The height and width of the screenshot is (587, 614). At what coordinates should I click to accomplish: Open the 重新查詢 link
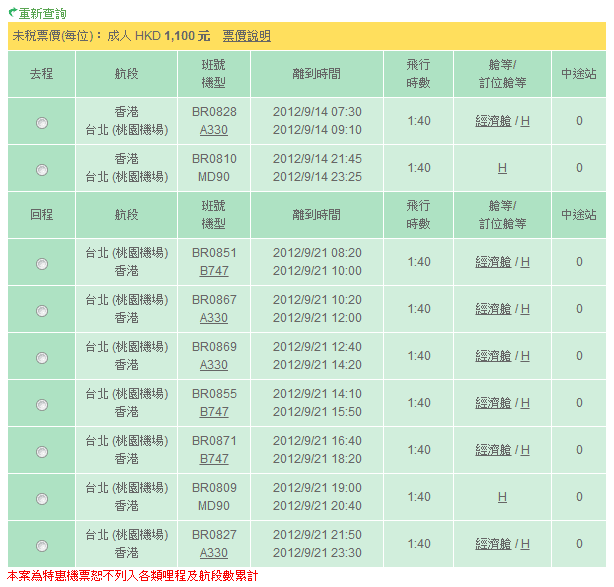43,13
